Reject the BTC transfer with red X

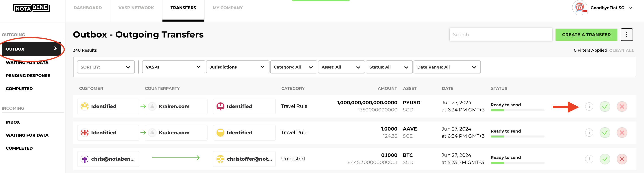click(x=622, y=159)
